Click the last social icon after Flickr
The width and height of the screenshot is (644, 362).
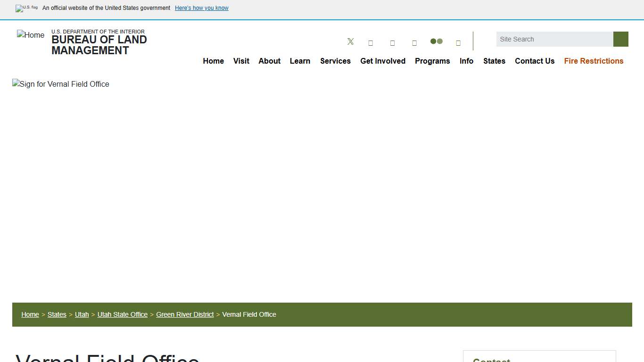(458, 43)
